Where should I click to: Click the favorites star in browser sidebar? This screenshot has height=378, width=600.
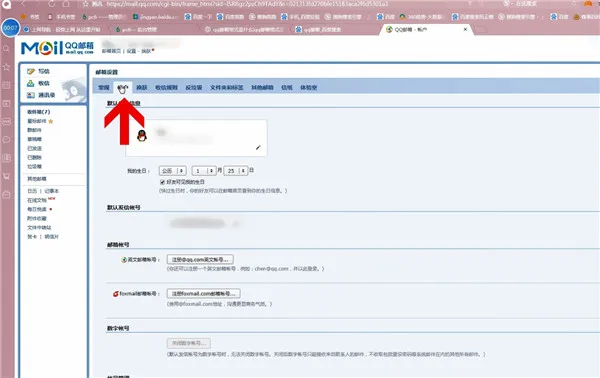tap(7, 67)
